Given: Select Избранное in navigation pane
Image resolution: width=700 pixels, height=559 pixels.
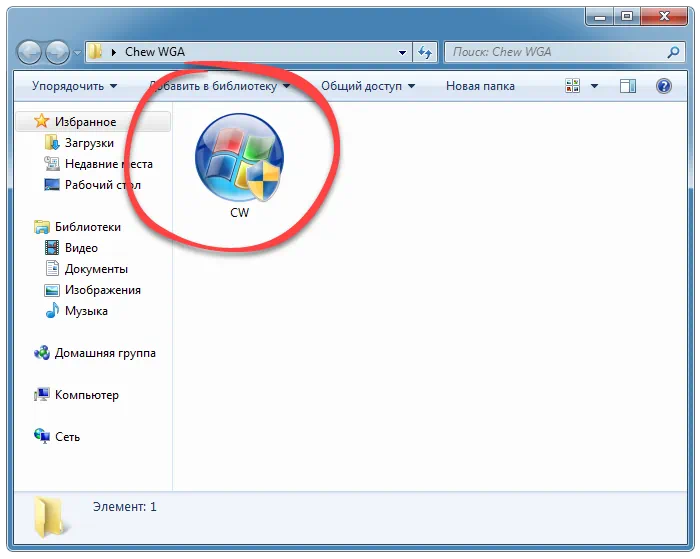Looking at the screenshot, I should coord(93,121).
